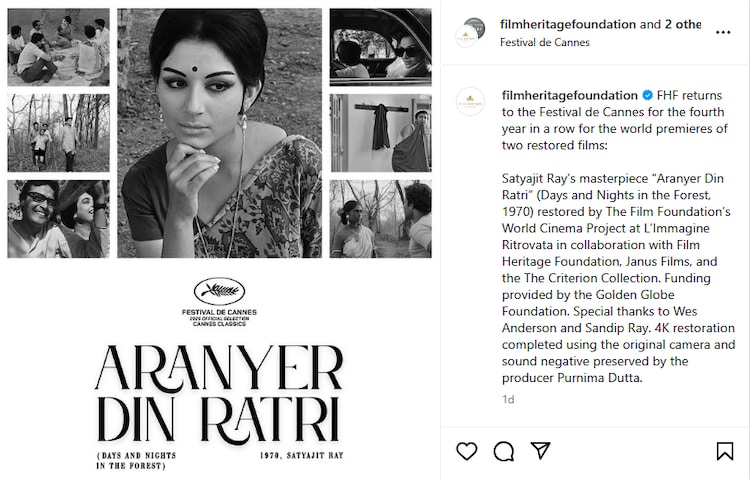
Task: Click the top-left group picnic still
Action: click(x=58, y=47)
